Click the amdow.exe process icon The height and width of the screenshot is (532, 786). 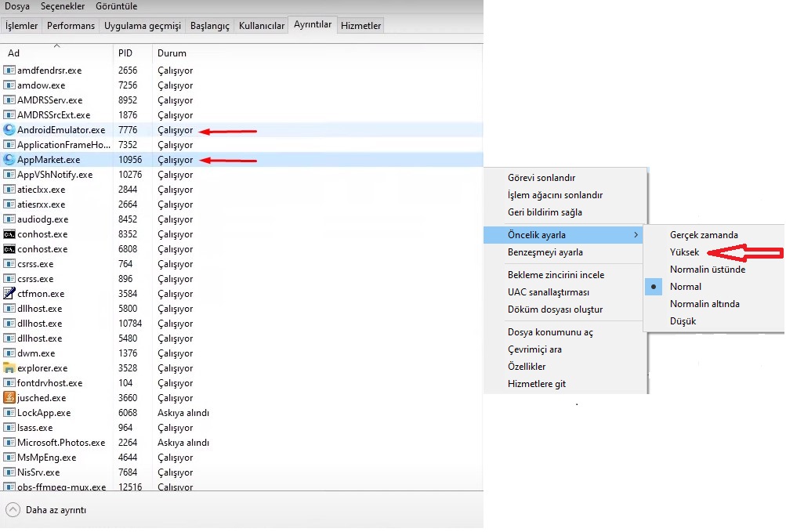tap(9, 85)
